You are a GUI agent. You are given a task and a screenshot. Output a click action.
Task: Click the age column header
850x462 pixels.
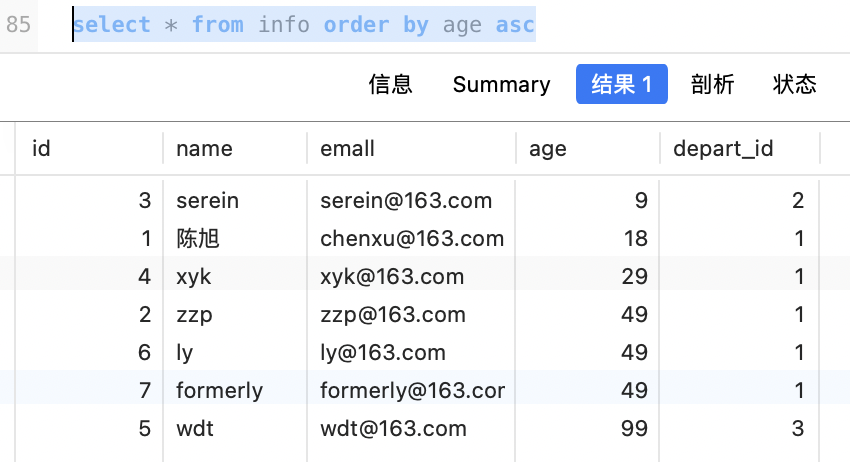(548, 149)
